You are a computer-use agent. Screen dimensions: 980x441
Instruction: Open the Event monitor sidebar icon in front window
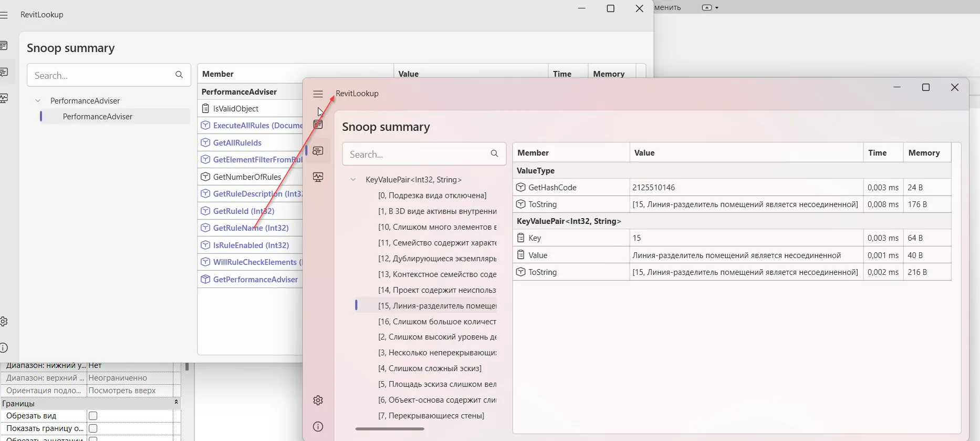[x=318, y=177]
